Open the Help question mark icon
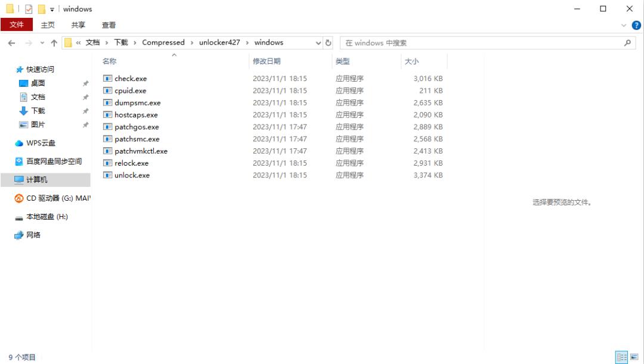Screen dimensions: 644x364 [x=636, y=25]
